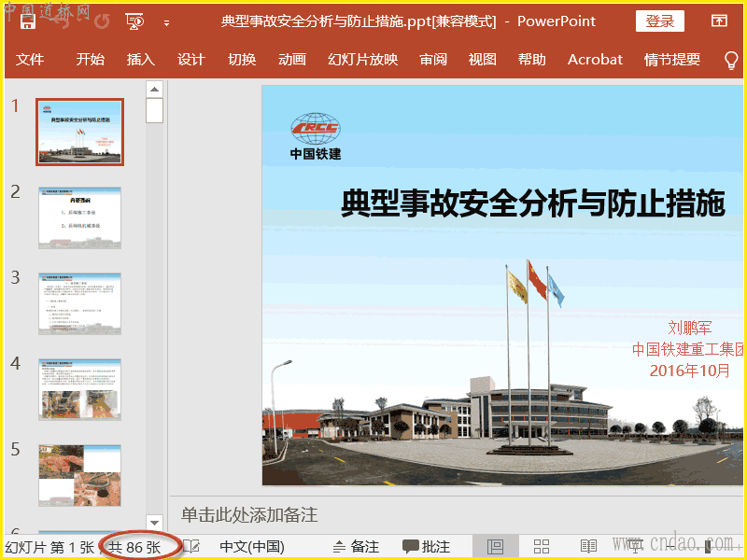Select slide 4 thumbnail with photos
The image size is (747, 560).
pos(79,389)
